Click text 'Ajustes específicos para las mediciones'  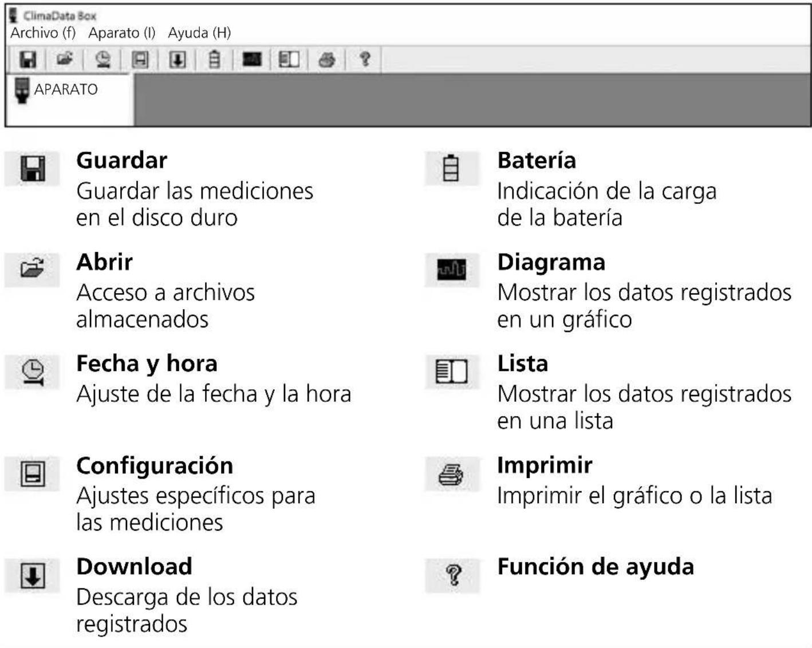pos(196,509)
